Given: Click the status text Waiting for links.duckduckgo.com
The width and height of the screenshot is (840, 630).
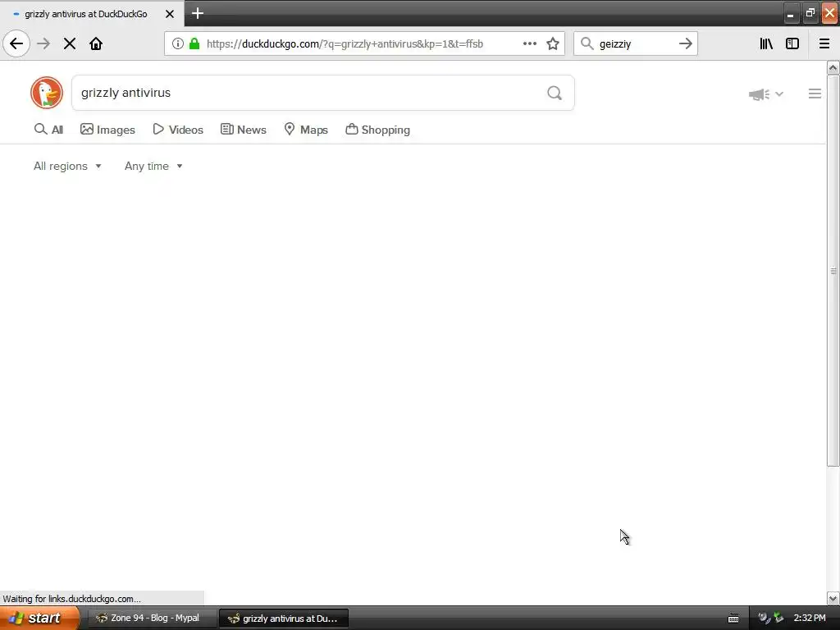Looking at the screenshot, I should coord(72,598).
